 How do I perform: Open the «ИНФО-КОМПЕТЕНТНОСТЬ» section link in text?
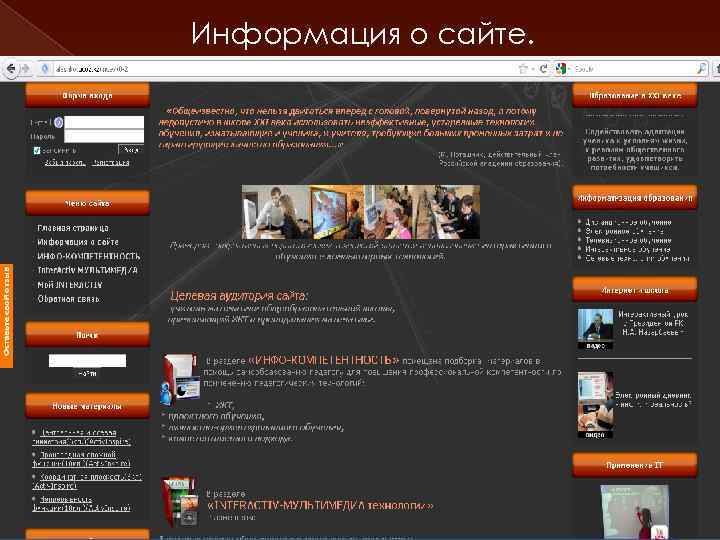tap(324, 360)
